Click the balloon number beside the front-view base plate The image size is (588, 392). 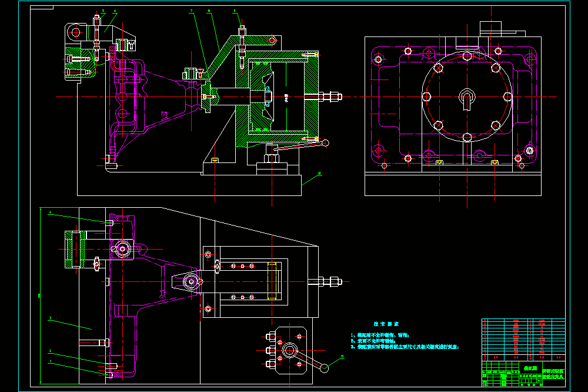click(319, 174)
